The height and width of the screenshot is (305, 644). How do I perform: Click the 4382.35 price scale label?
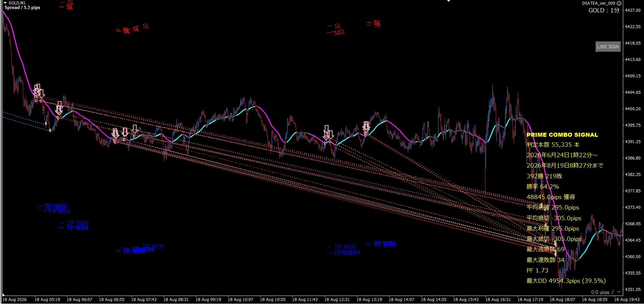(x=633, y=175)
